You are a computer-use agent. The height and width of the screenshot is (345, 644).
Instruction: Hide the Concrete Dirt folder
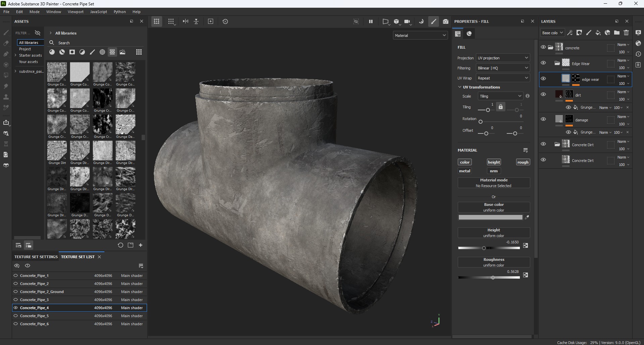click(543, 144)
